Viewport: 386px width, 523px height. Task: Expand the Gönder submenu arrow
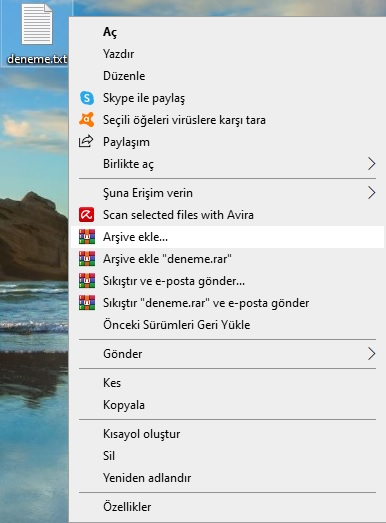point(371,354)
